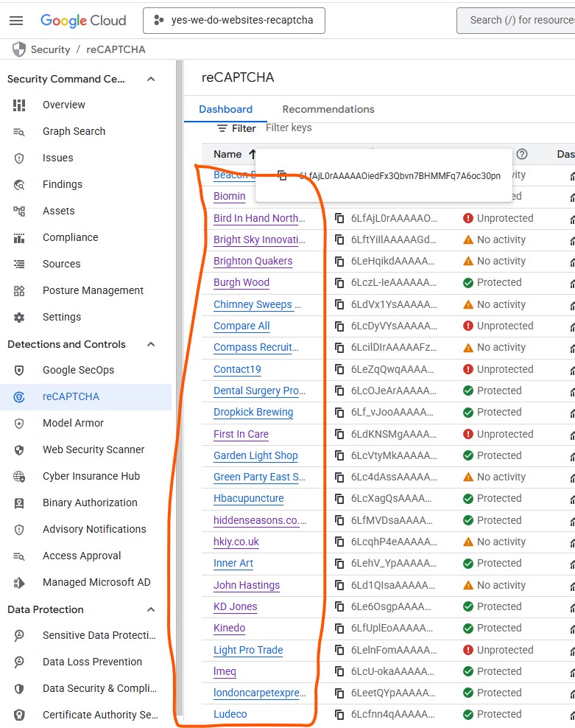This screenshot has width=575, height=728.
Task: Collapse the Security Command Center section
Action: (151, 79)
